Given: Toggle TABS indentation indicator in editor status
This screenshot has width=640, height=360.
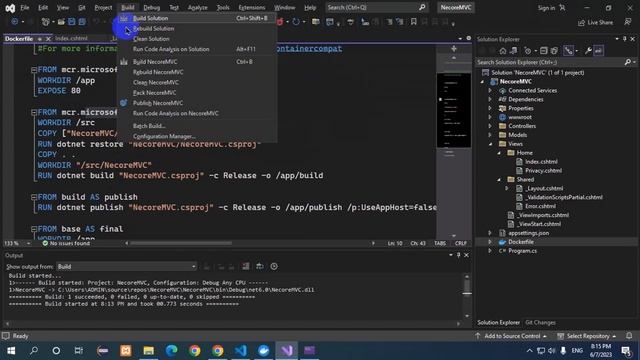Looking at the screenshot, I should 440,243.
